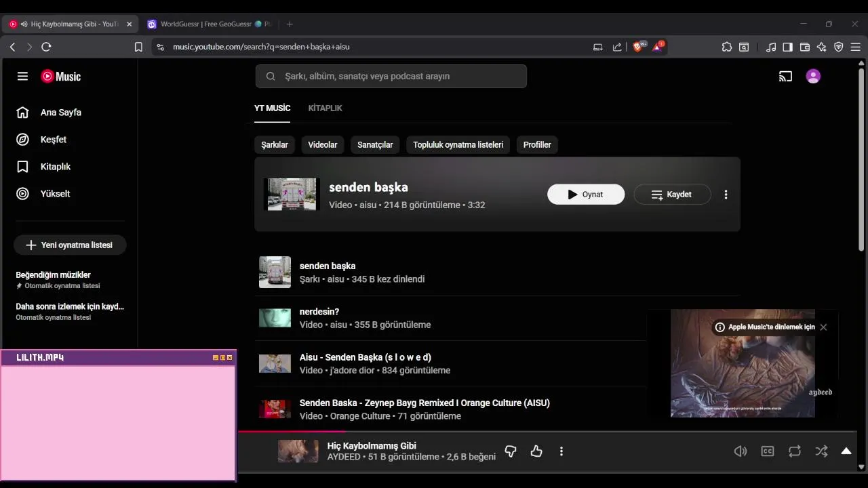Toggle shuffle in player bar

[x=821, y=451]
